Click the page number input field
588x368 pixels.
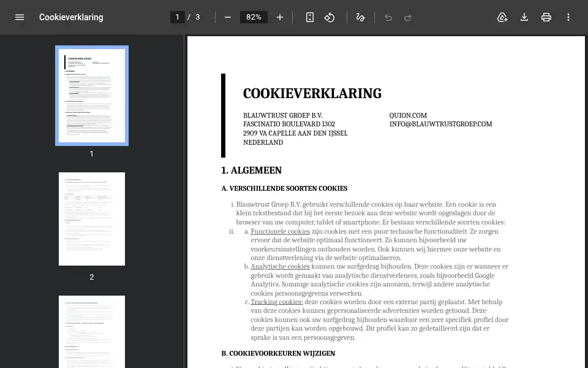point(178,17)
